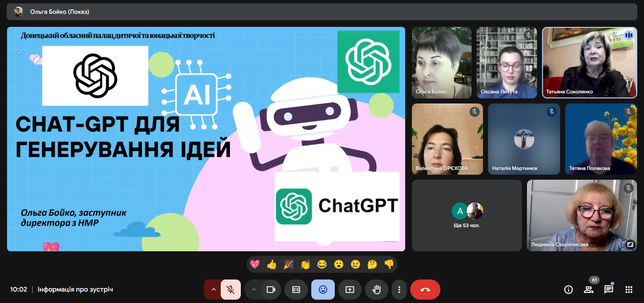Leave the call
The height and width of the screenshot is (303, 644).
click(x=425, y=290)
